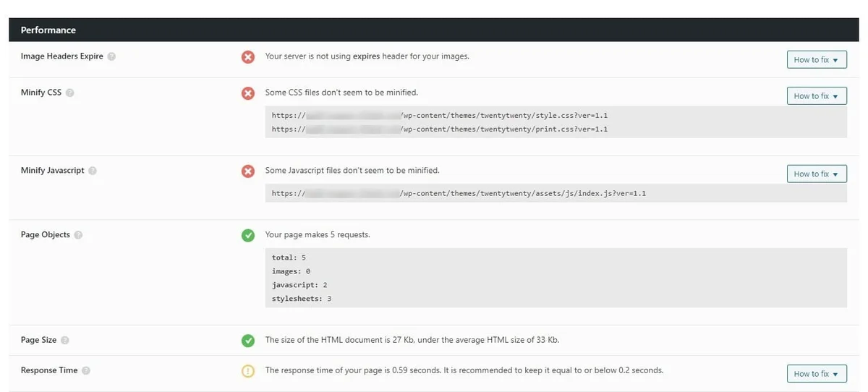868x392 pixels.
Task: Click help icon beside Minify Javascript
Action: coord(93,171)
